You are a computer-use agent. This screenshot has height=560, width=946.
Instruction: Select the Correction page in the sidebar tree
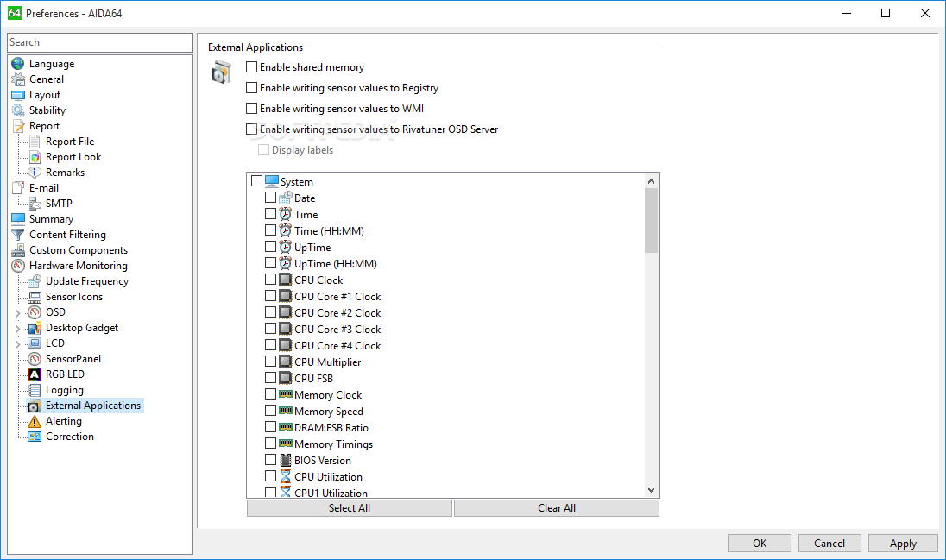pyautogui.click(x=70, y=437)
